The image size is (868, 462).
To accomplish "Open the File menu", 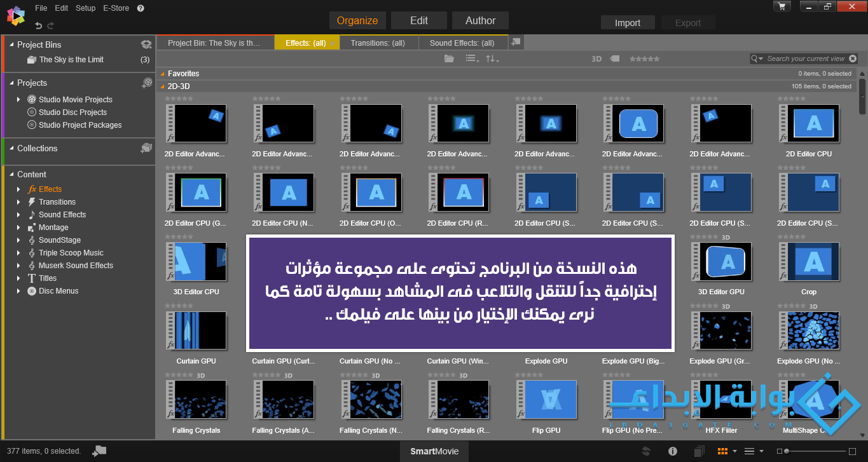I will coord(41,8).
